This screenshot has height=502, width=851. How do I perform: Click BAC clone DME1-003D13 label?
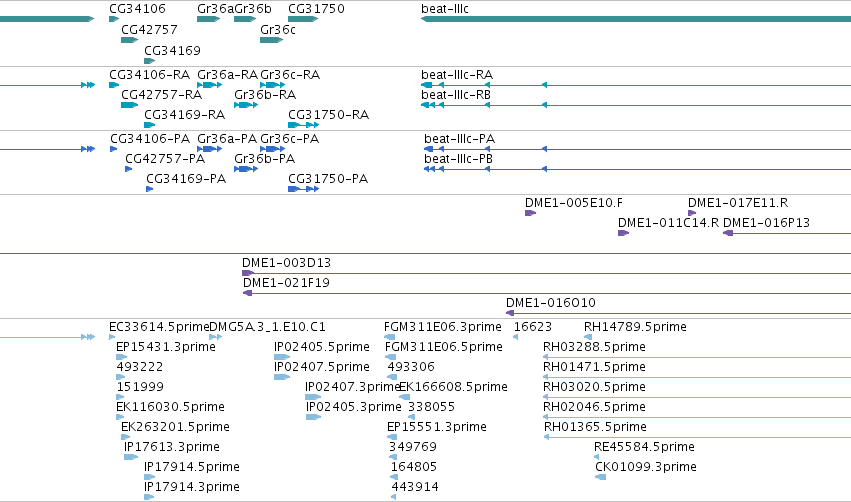(287, 263)
